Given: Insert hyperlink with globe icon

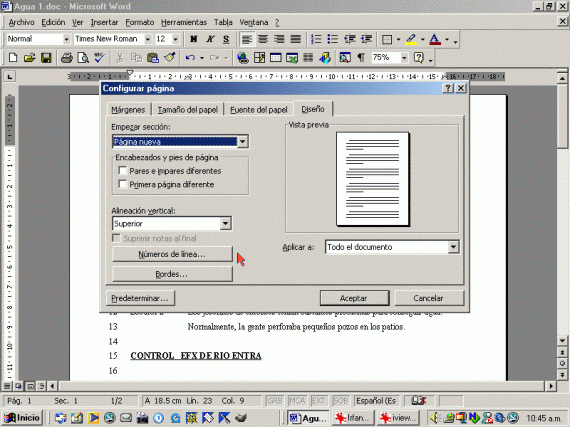Looking at the screenshot, I should (243, 58).
